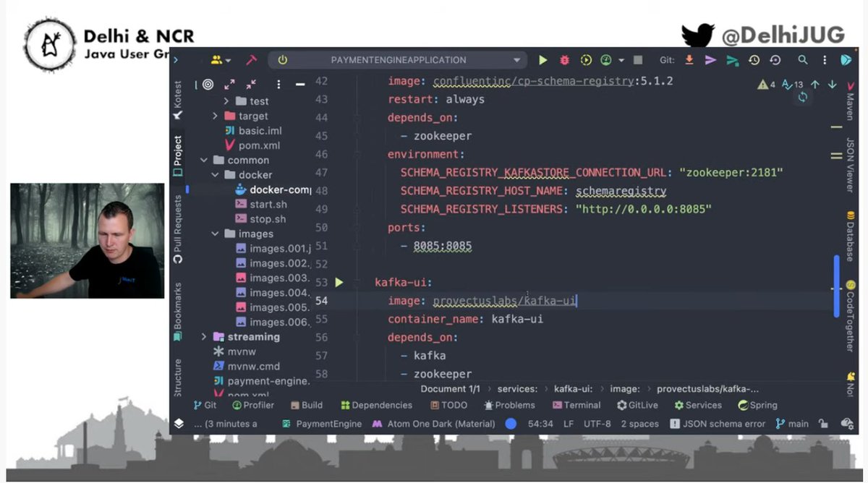
Task: Select start.sh in project tree
Action: coord(261,205)
